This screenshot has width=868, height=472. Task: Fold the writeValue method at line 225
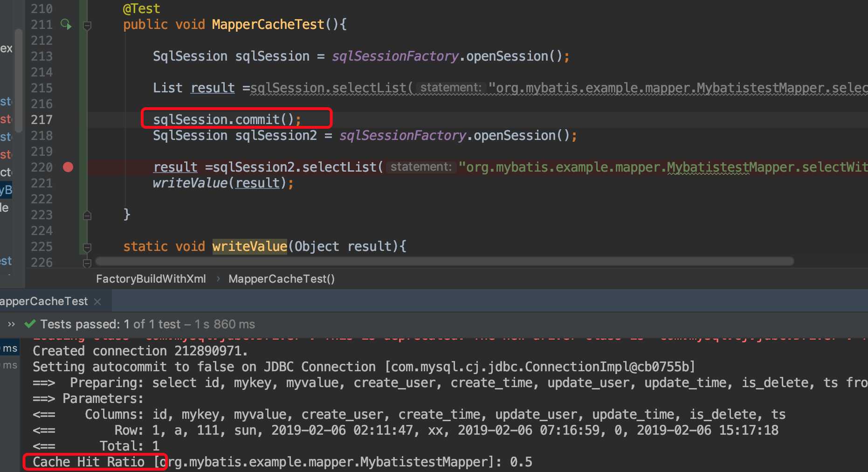coord(87,247)
